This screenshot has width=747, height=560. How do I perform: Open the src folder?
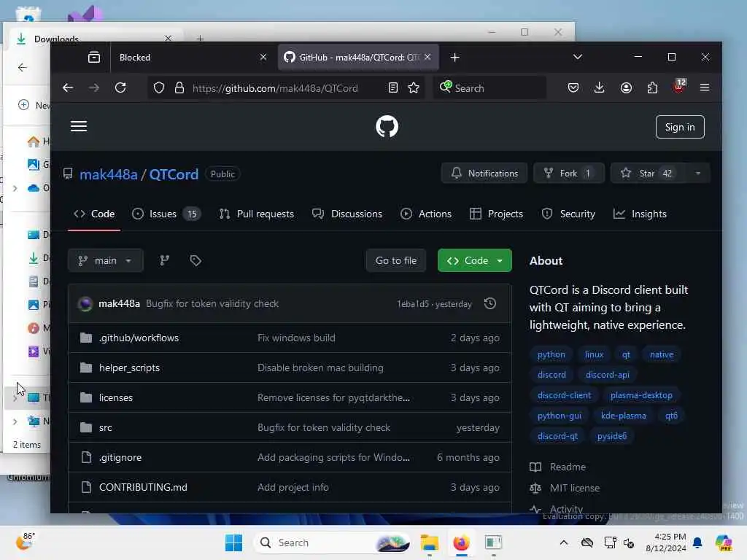[105, 427]
